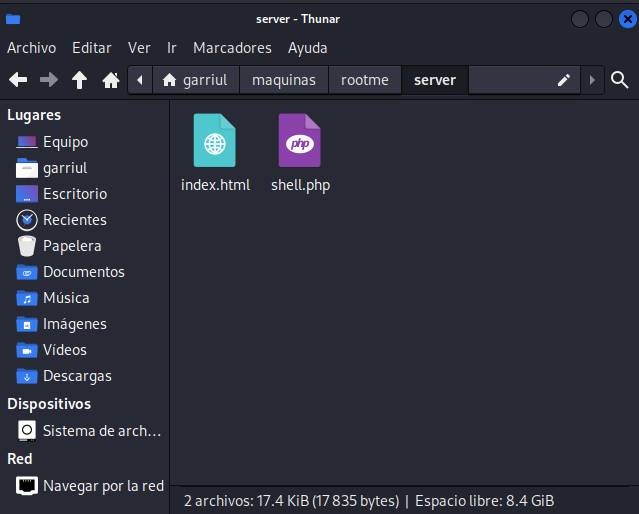The height and width of the screenshot is (514, 639).
Task: Click the Descargas folder icon
Action: (27, 376)
